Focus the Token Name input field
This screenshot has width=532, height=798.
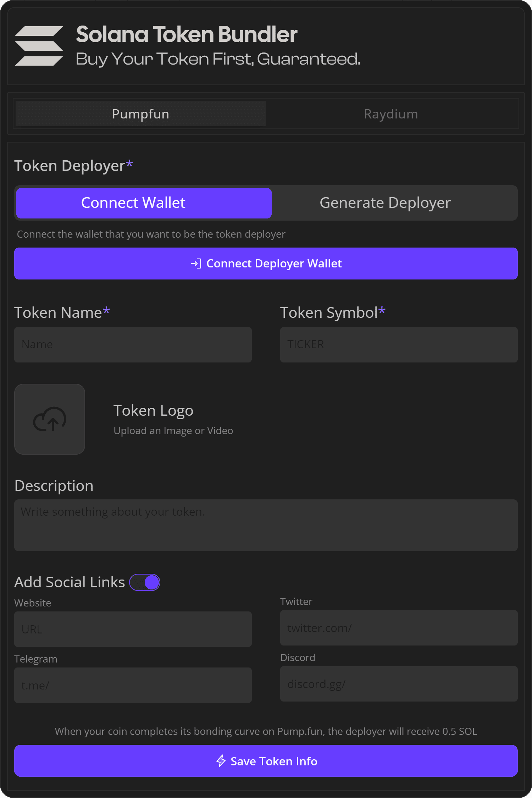[133, 345]
